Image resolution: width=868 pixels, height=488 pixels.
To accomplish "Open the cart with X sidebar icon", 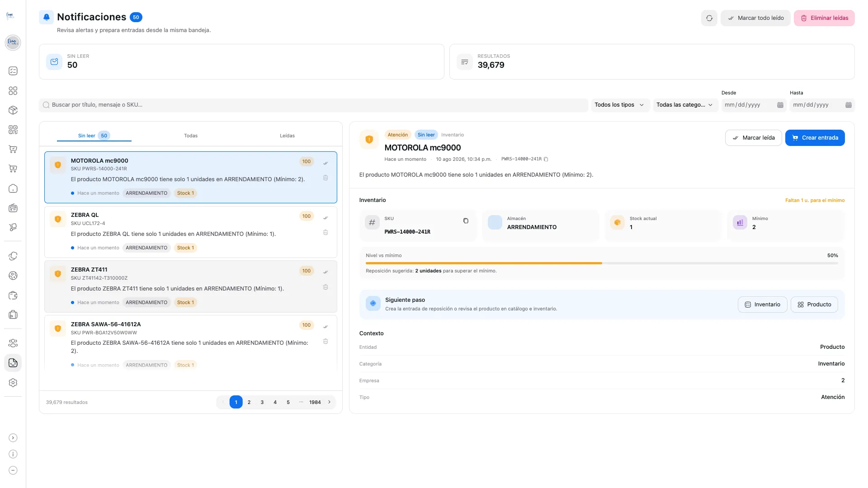I will (13, 169).
